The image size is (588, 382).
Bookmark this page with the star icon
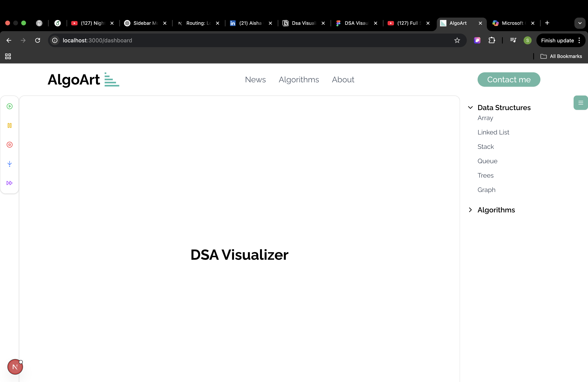[457, 40]
